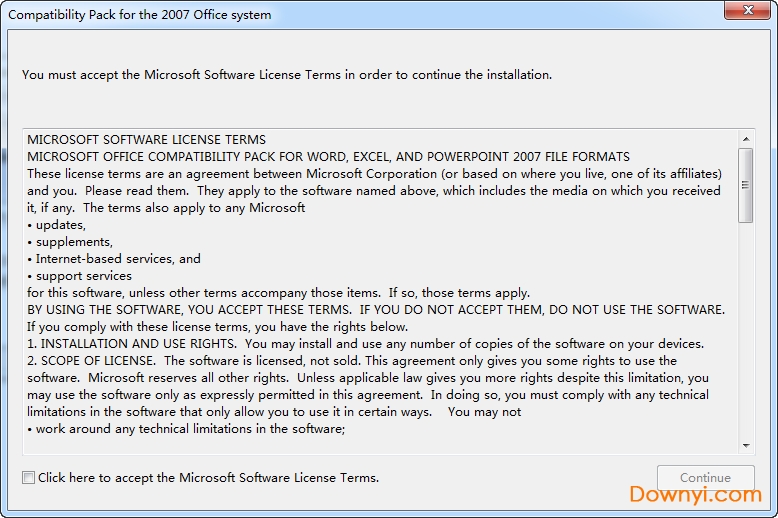Click the 'MICROSOFT OFFICE COMPATIBILITY PACK' title line
The image size is (778, 518).
coord(328,156)
